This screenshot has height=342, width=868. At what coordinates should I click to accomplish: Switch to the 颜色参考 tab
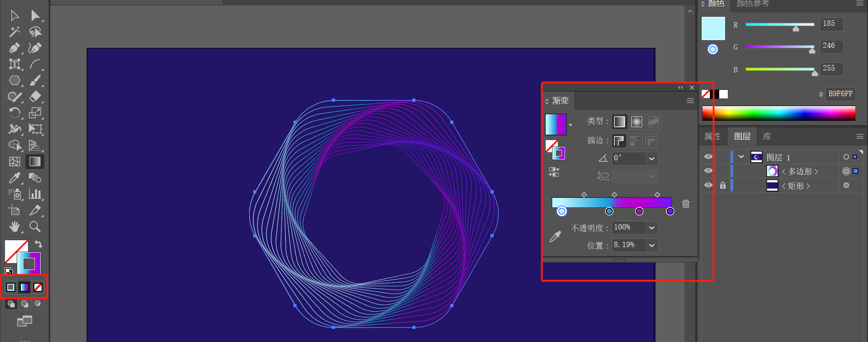(x=753, y=4)
